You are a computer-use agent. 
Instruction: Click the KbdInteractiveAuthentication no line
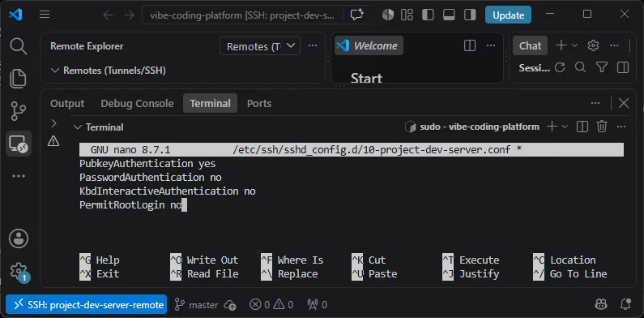[x=167, y=191]
